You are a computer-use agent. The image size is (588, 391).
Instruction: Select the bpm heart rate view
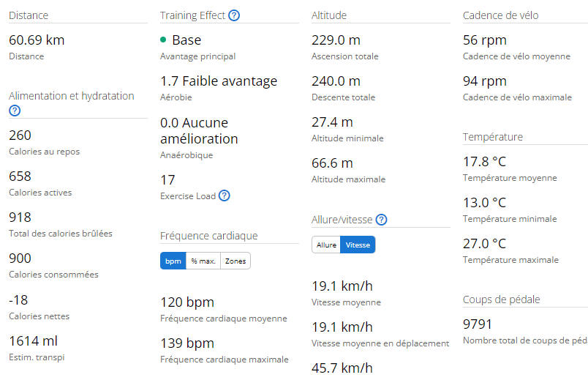(x=173, y=261)
